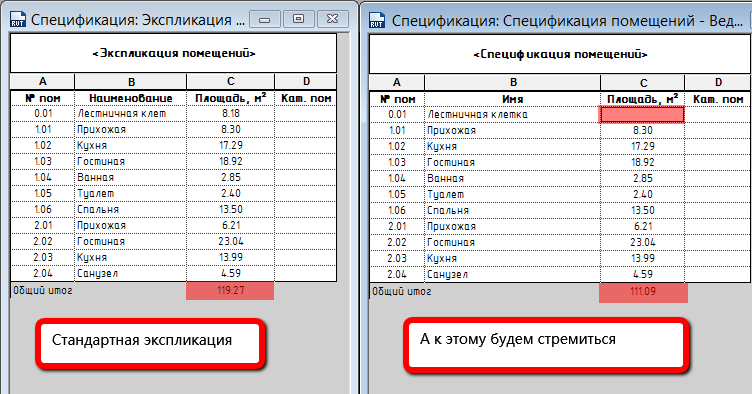Click area value 8.18 in Экспликация window
The height and width of the screenshot is (394, 752).
click(231, 114)
